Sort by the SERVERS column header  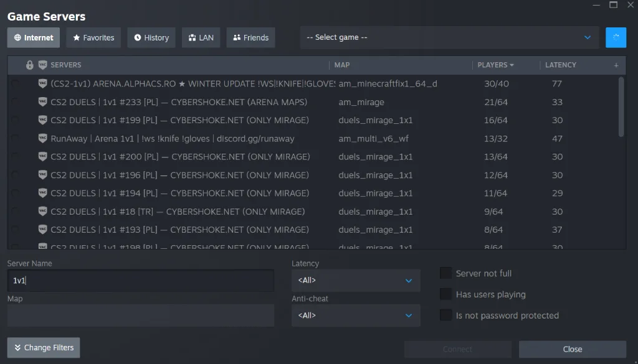point(66,65)
